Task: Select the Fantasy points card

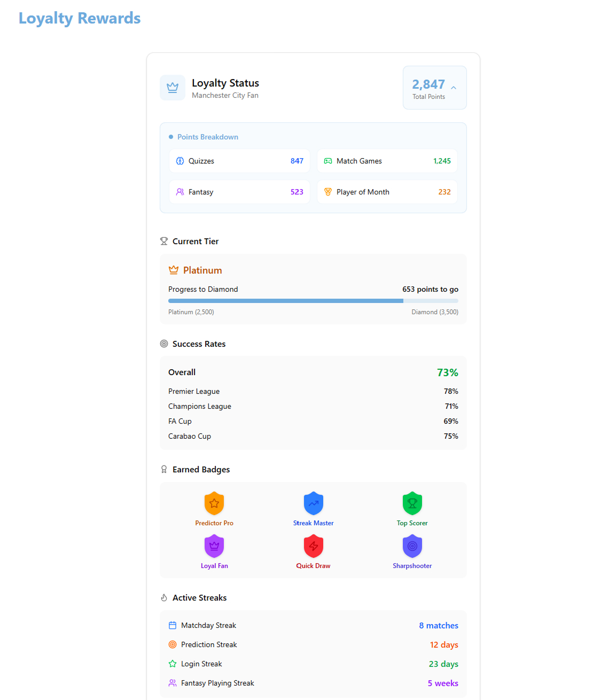Action: (x=239, y=192)
